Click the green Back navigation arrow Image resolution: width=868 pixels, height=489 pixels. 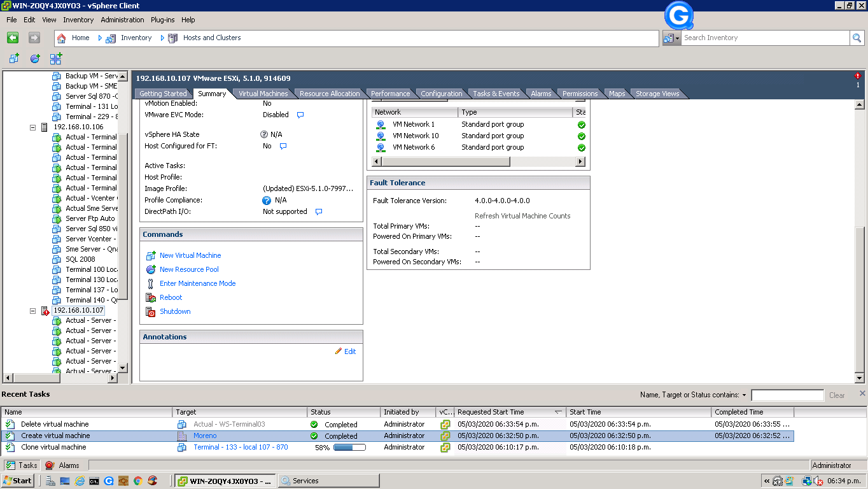[13, 38]
